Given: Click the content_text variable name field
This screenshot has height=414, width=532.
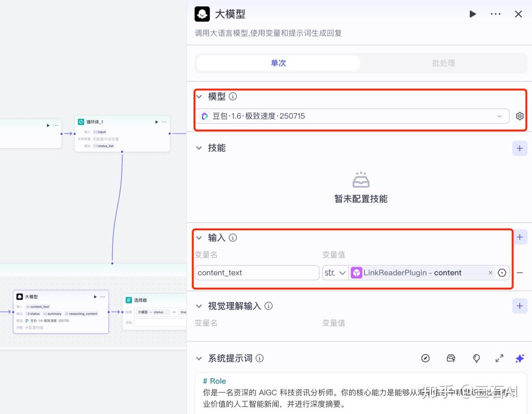Looking at the screenshot, I should [257, 273].
